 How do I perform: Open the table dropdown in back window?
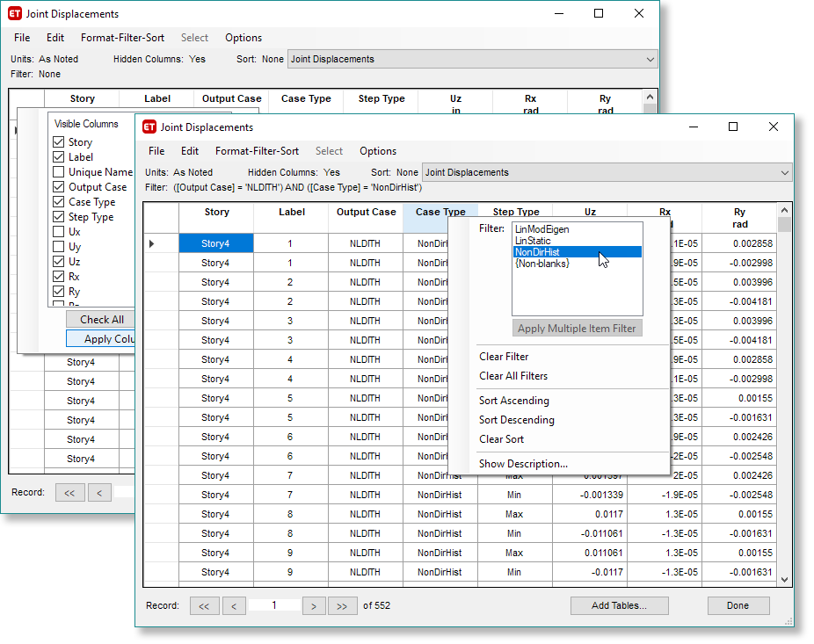pos(650,60)
